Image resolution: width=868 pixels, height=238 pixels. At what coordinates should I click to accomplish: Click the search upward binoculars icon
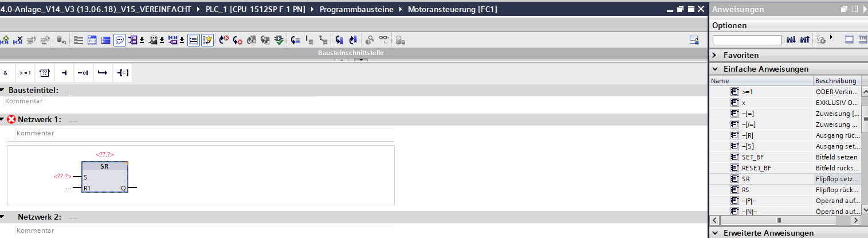[x=805, y=40]
